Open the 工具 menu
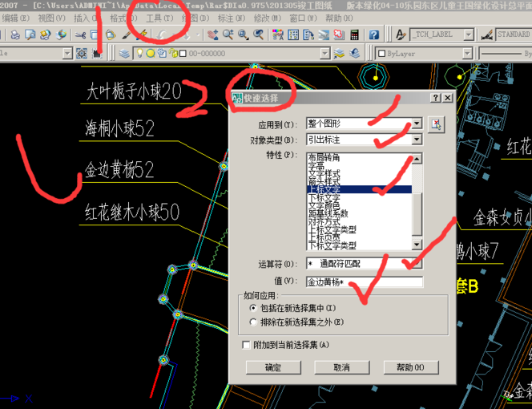 pyautogui.click(x=159, y=18)
